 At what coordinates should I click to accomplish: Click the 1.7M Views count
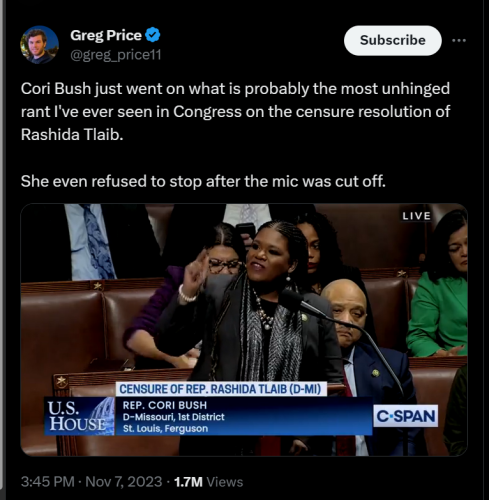click(x=209, y=482)
